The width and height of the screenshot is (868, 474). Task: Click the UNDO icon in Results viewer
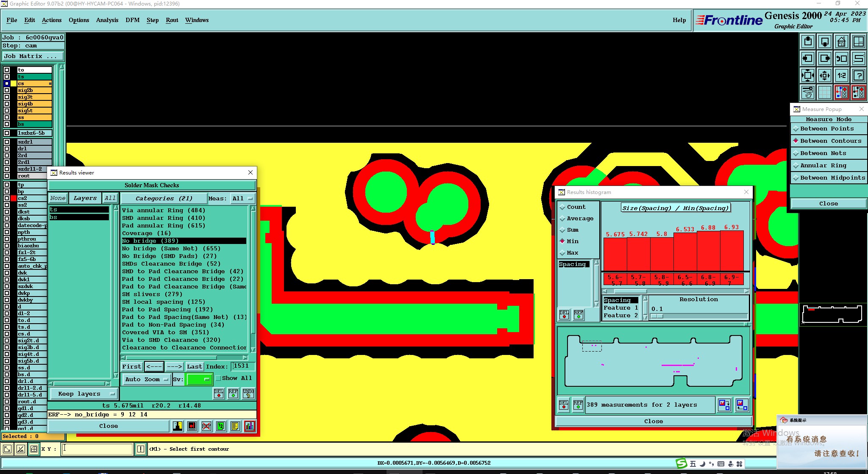[x=248, y=394]
